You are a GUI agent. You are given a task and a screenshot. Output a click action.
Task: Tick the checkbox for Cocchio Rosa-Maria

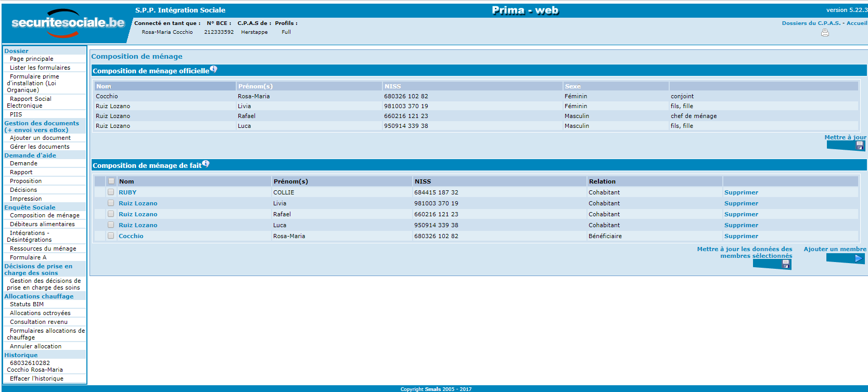(x=111, y=236)
